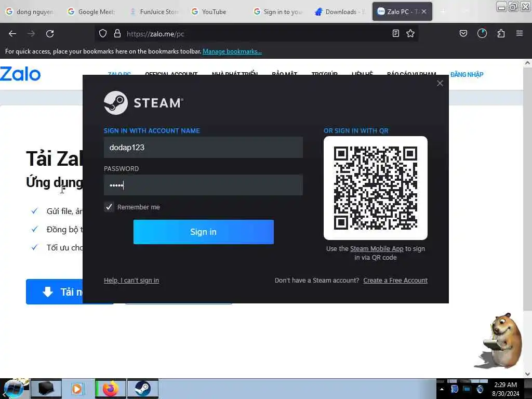Reload the zalo.me page
Viewport: 532px width, 399px height.
[x=50, y=34]
